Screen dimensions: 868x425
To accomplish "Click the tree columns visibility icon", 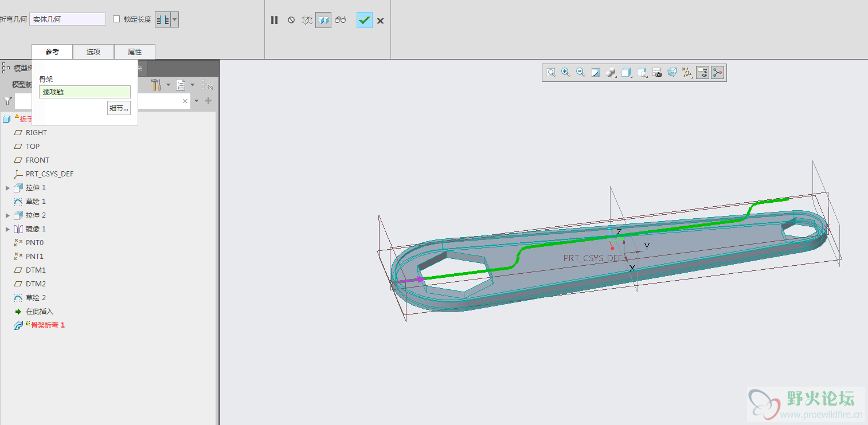I will click(x=208, y=85).
